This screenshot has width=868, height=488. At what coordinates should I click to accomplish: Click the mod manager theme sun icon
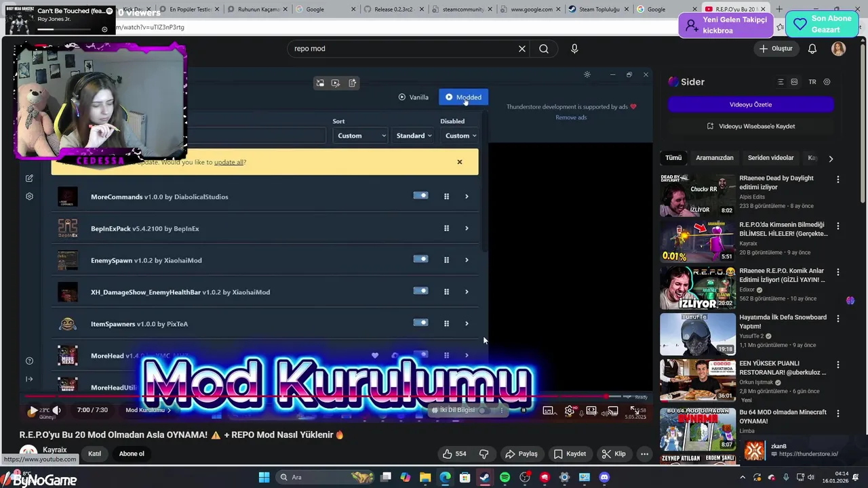pyautogui.click(x=587, y=75)
